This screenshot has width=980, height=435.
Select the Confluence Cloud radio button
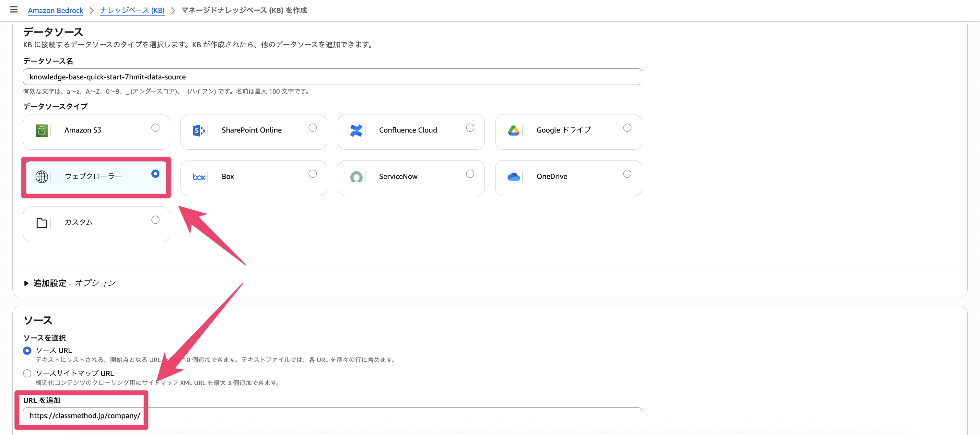pyautogui.click(x=470, y=127)
